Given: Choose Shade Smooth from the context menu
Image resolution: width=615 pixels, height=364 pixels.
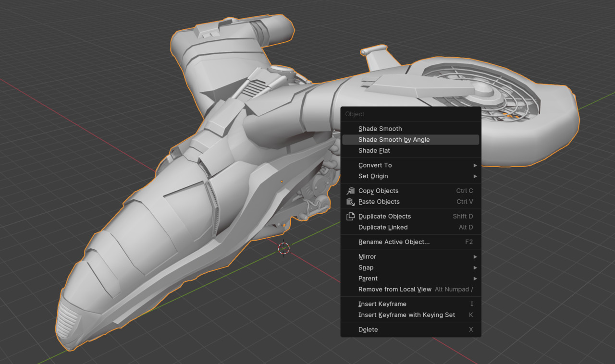Looking at the screenshot, I should 410,129.
